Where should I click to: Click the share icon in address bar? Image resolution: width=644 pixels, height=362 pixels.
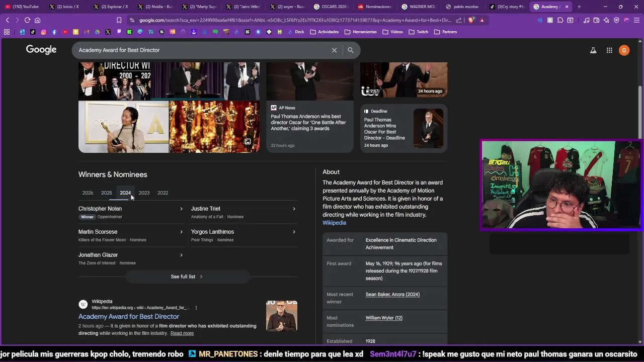[459, 20]
